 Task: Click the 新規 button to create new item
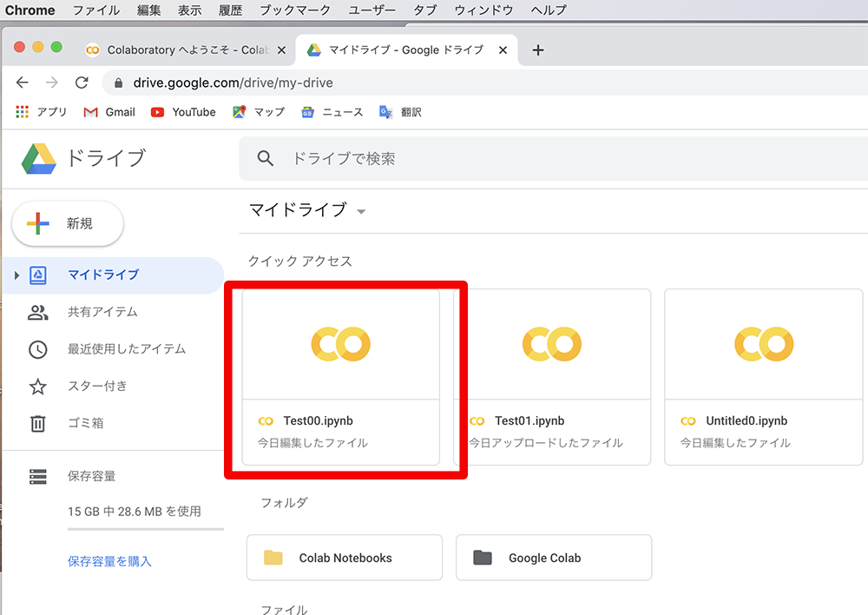tap(67, 223)
